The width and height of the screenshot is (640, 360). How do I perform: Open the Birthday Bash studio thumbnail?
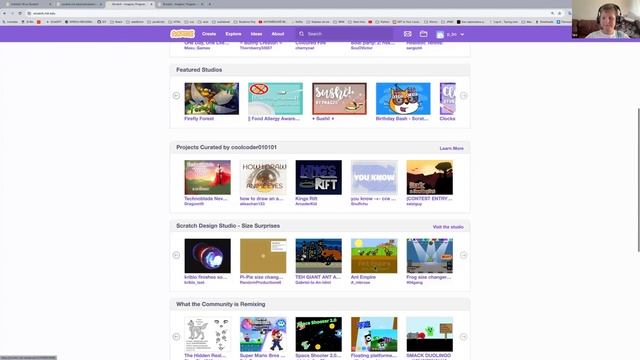coord(403,98)
